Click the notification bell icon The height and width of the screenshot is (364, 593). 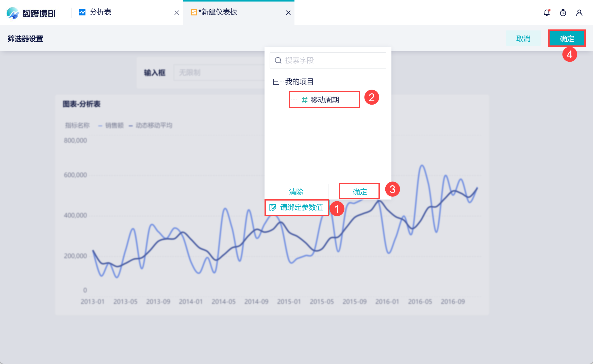pyautogui.click(x=547, y=13)
